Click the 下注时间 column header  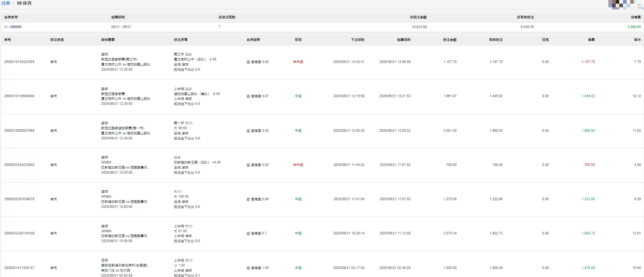358,40
